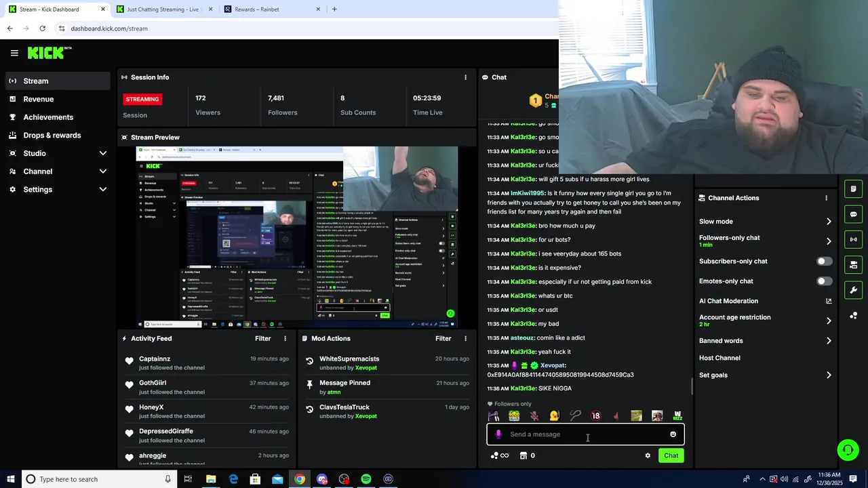The height and width of the screenshot is (488, 868).
Task: Open the Session Info three-dot menu
Action: click(x=465, y=77)
